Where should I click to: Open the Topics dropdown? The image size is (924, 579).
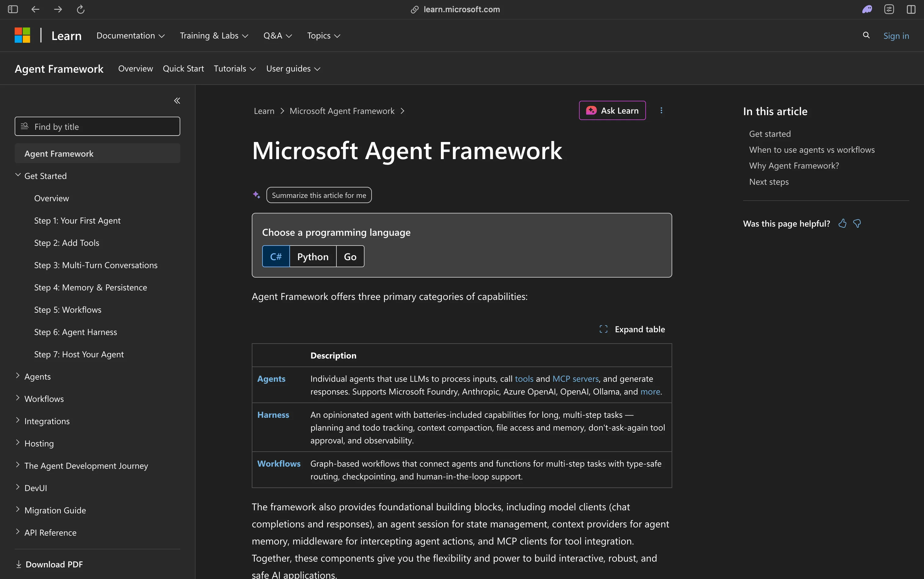tap(324, 36)
